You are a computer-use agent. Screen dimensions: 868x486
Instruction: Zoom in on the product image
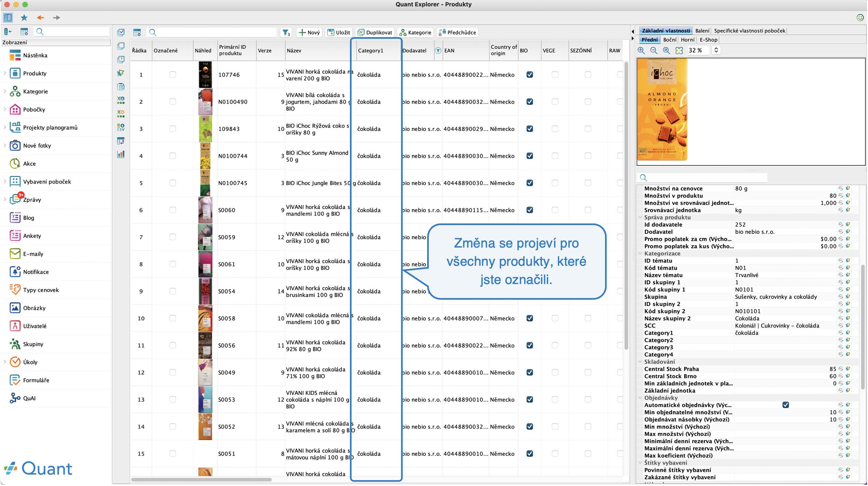[641, 50]
